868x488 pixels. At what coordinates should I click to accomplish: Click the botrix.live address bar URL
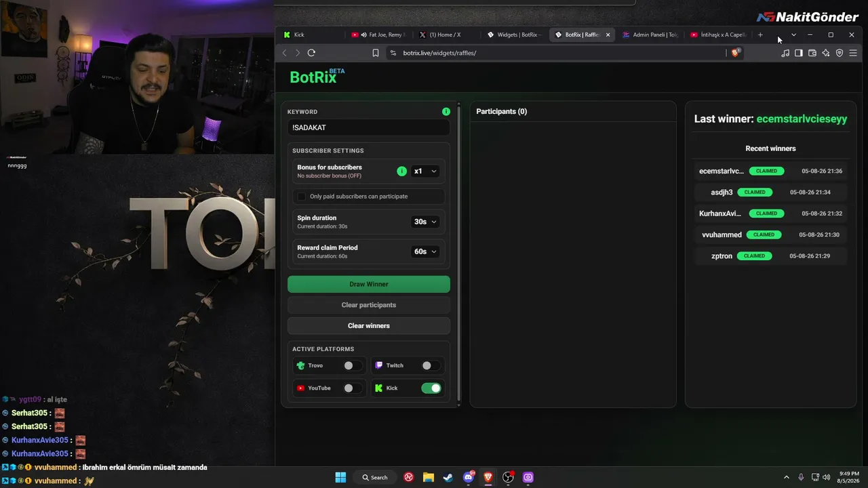click(x=439, y=53)
